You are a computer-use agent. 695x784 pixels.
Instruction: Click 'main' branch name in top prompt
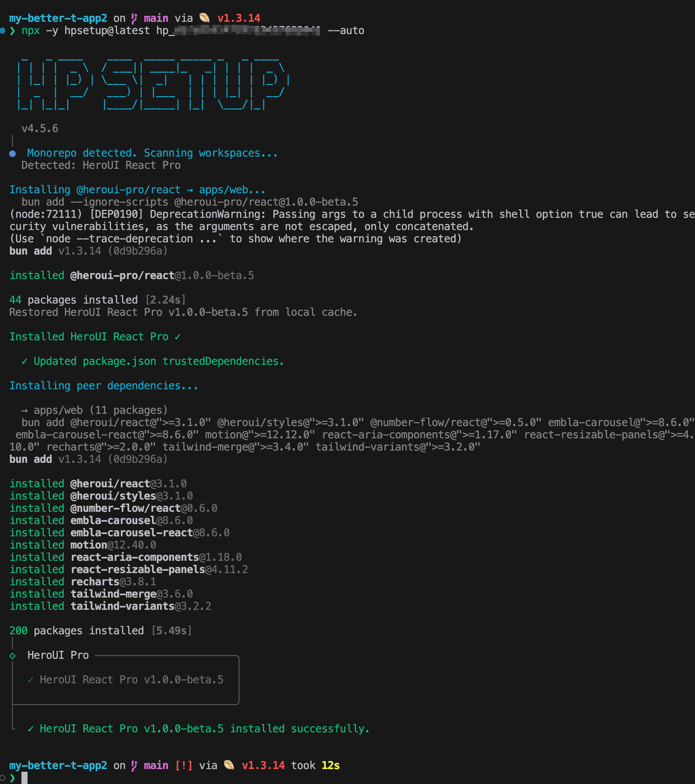[x=156, y=18]
